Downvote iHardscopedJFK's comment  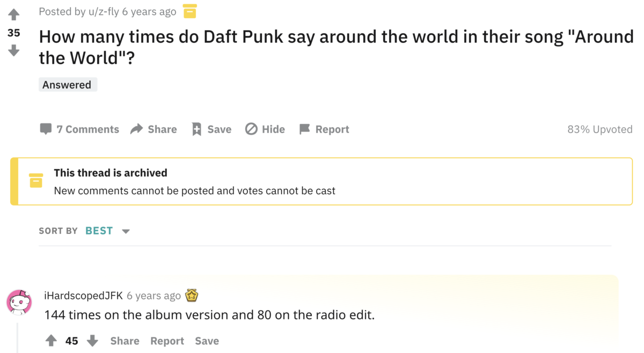click(92, 341)
